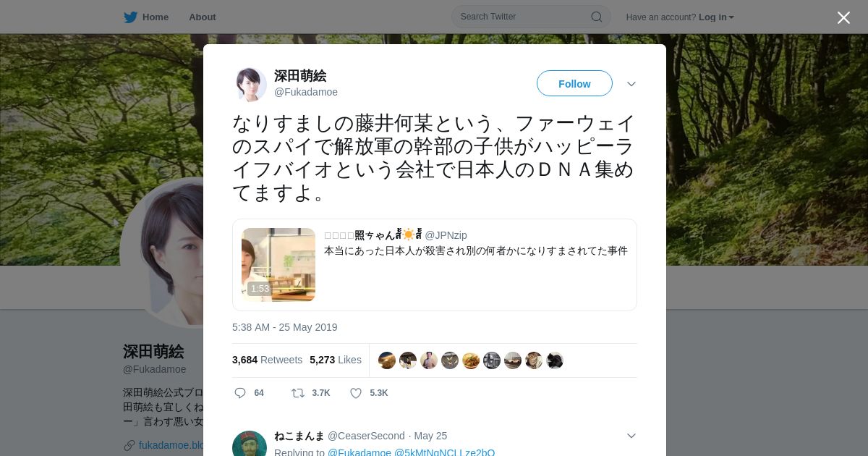Follow the @Fukadamoe account
This screenshot has width=868, height=456.
574,84
